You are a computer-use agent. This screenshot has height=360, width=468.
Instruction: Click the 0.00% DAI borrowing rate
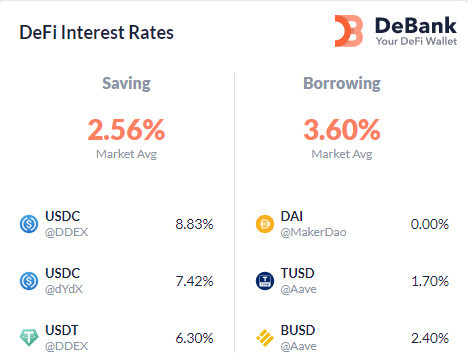[x=430, y=224]
